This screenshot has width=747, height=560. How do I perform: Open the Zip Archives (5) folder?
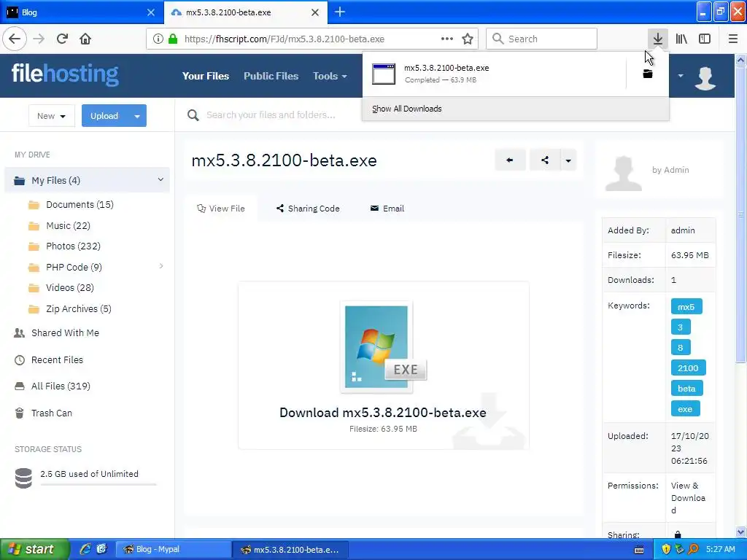point(69,309)
